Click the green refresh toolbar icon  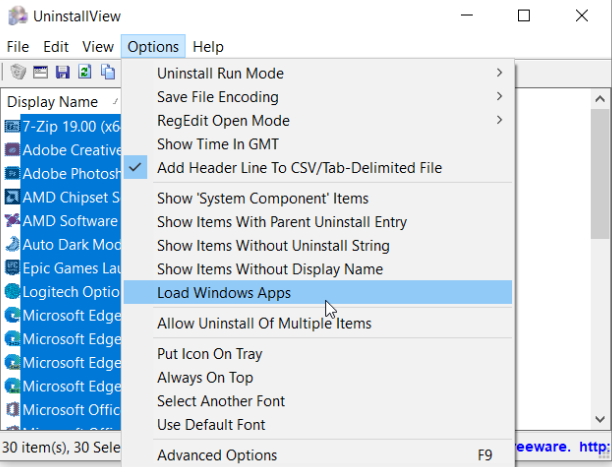click(85, 72)
